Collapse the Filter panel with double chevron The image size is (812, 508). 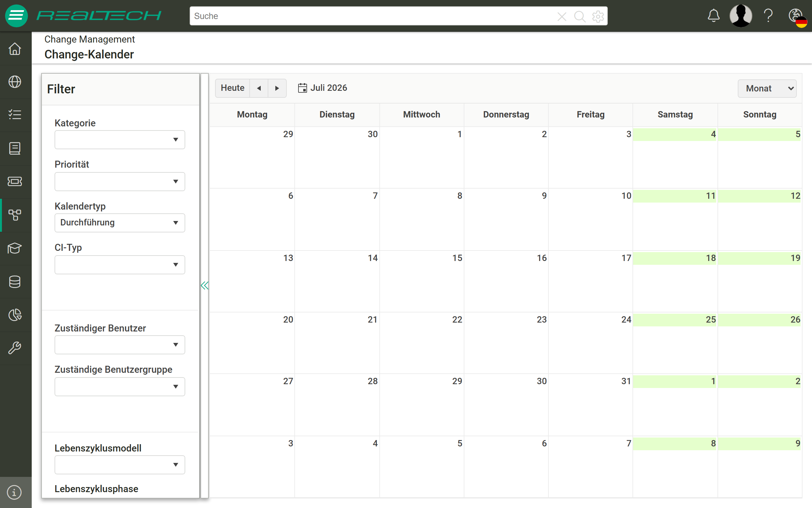coord(204,285)
